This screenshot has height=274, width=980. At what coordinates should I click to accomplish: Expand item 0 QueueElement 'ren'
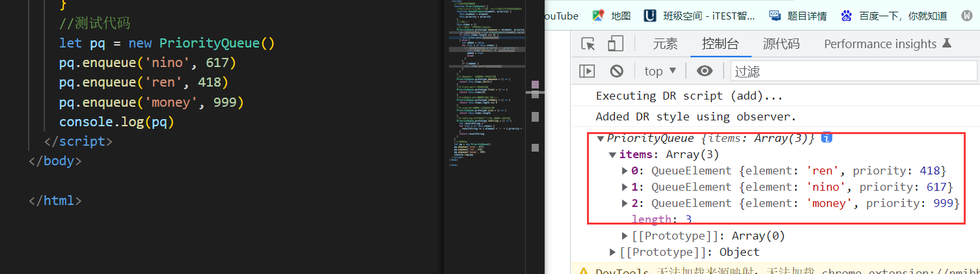click(x=625, y=171)
